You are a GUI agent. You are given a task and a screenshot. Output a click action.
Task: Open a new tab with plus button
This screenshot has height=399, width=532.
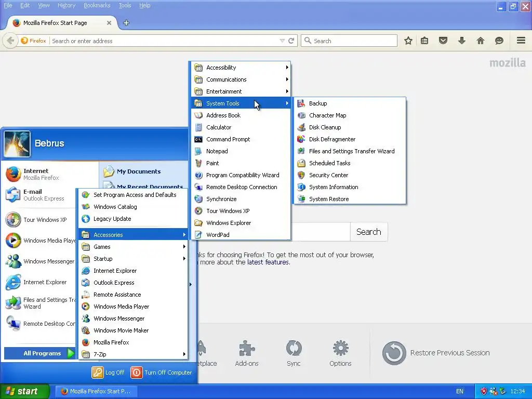click(x=126, y=23)
